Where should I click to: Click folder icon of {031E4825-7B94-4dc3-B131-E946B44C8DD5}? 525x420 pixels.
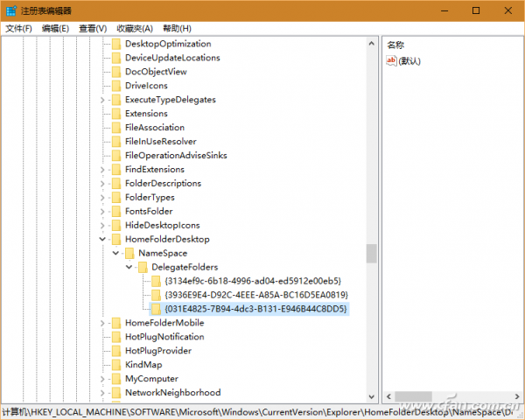pos(156,309)
